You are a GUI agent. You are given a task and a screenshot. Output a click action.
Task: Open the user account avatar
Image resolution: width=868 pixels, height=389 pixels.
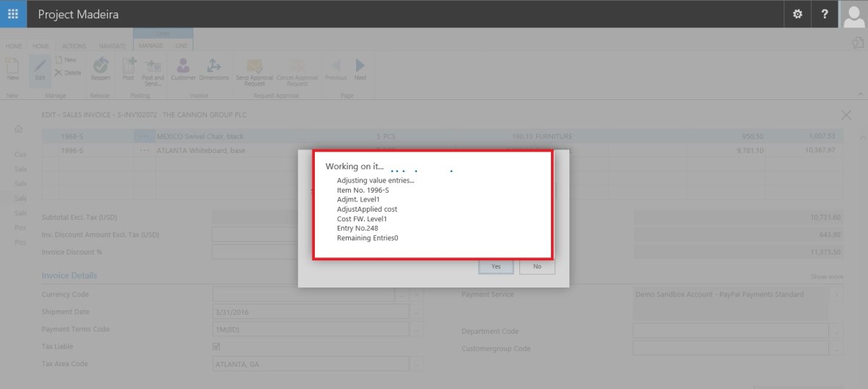pos(854,14)
